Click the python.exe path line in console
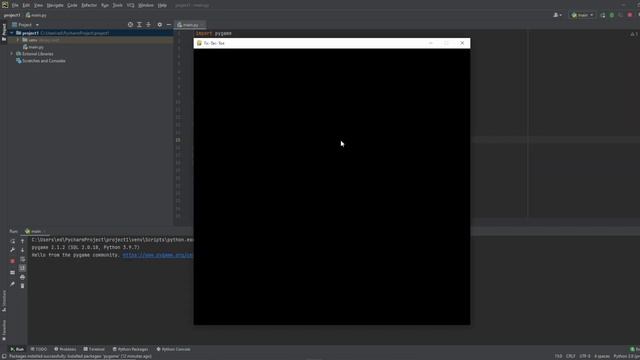This screenshot has width=640, height=360. pyautogui.click(x=112, y=240)
